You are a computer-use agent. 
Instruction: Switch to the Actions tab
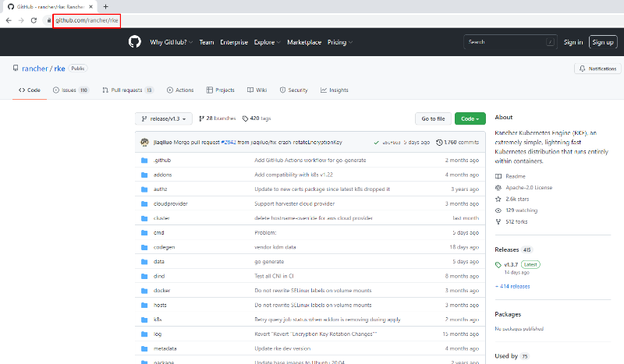[180, 90]
